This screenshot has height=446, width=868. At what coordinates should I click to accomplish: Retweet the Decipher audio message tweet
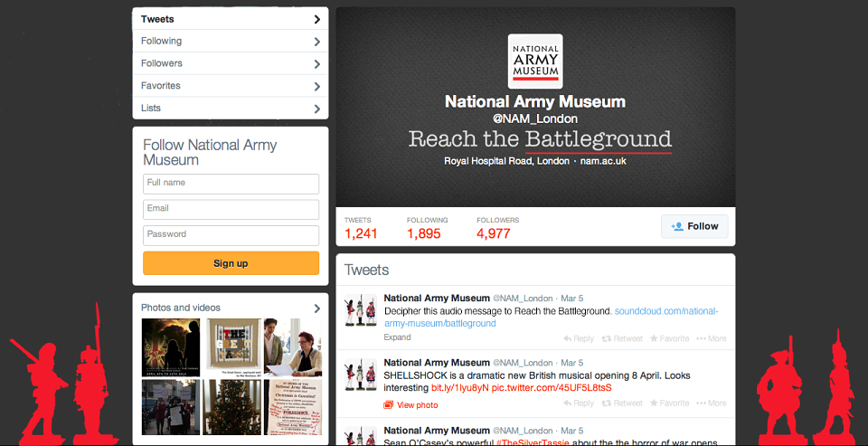(622, 338)
